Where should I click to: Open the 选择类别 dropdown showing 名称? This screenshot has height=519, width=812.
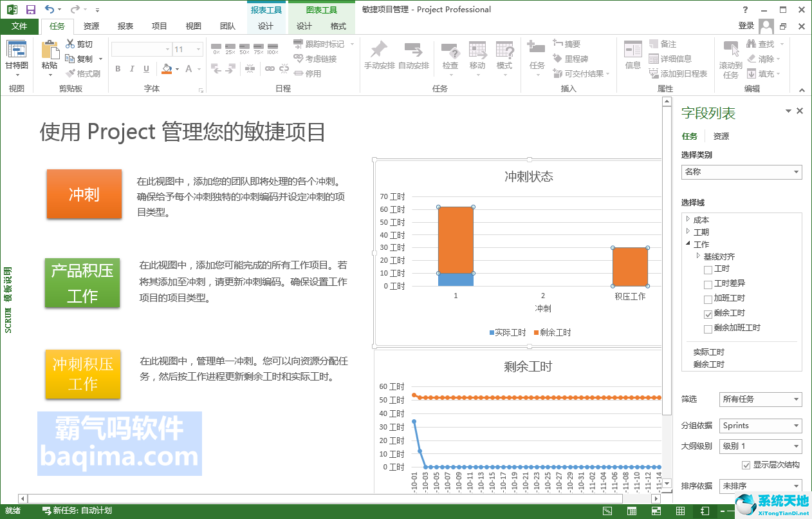pyautogui.click(x=741, y=172)
